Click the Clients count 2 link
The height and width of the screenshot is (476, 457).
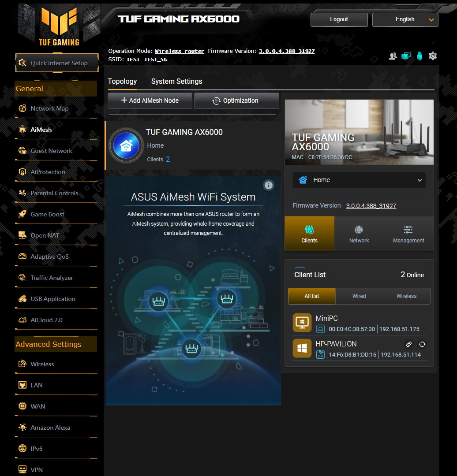click(168, 159)
